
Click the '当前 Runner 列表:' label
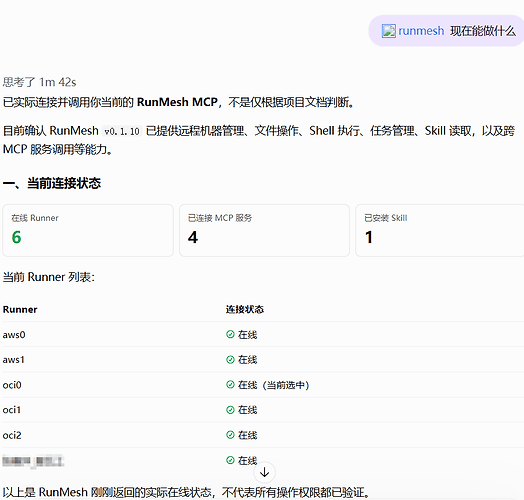click(49, 277)
